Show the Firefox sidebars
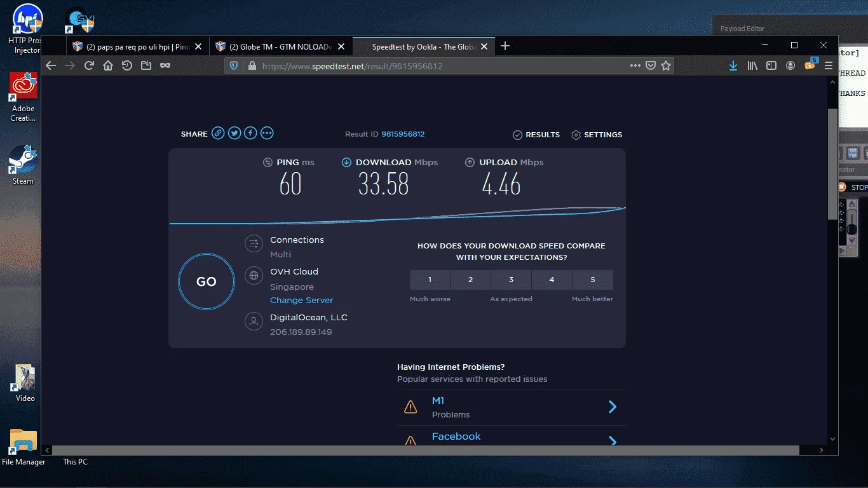The image size is (868, 488). [771, 65]
